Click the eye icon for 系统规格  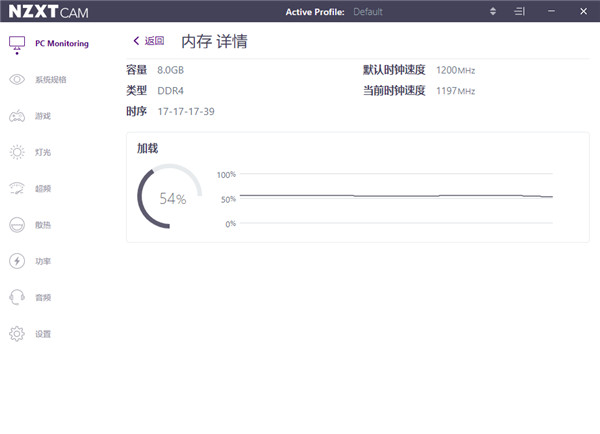tap(17, 80)
